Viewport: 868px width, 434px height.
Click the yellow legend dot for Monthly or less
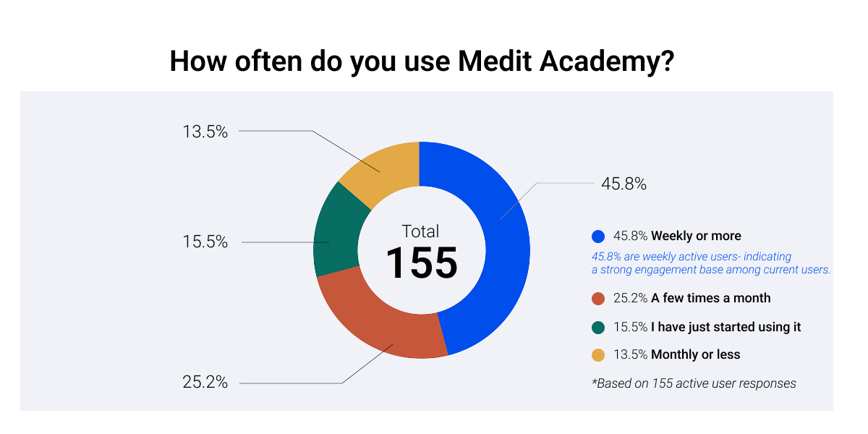(x=597, y=354)
